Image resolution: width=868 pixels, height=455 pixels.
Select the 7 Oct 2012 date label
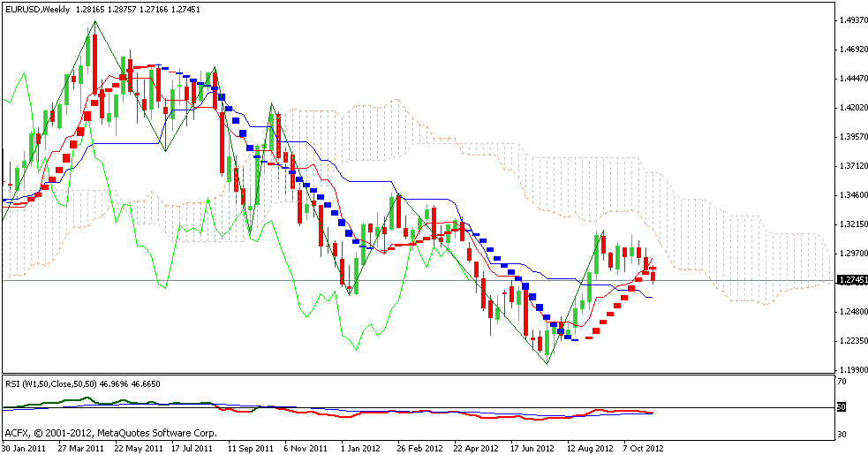point(643,448)
